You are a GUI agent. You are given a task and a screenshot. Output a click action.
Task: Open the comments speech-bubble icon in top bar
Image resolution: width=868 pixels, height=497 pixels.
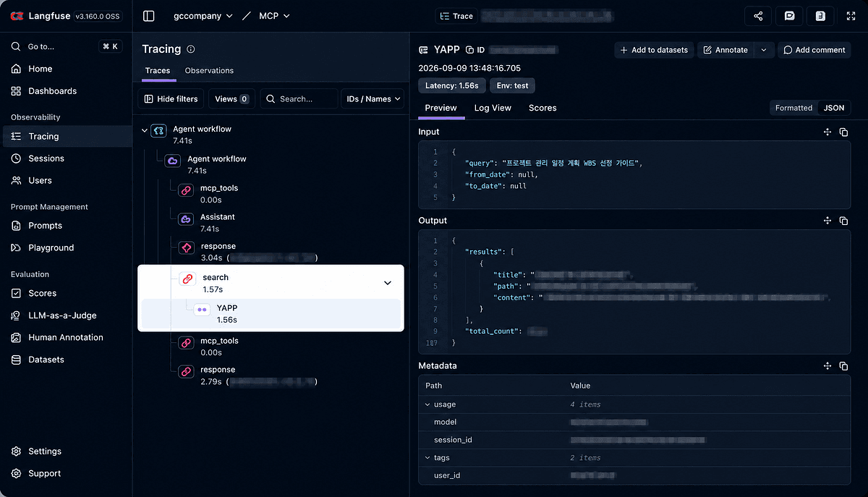[x=789, y=16]
